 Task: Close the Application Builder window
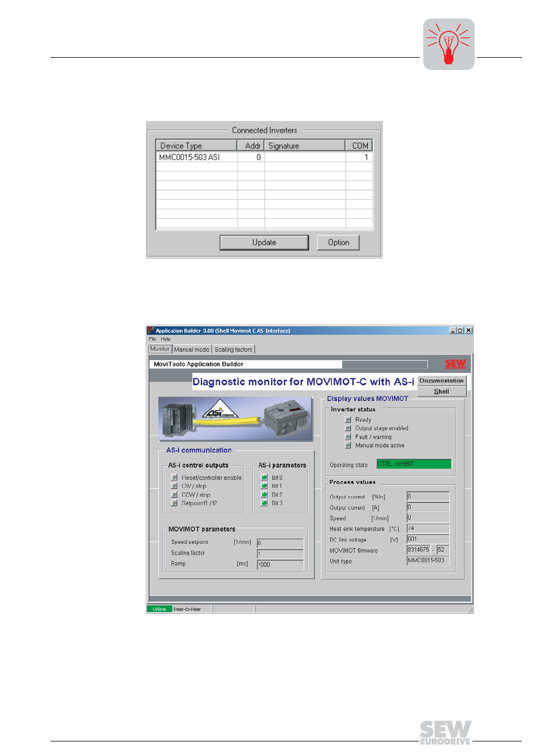tap(469, 330)
